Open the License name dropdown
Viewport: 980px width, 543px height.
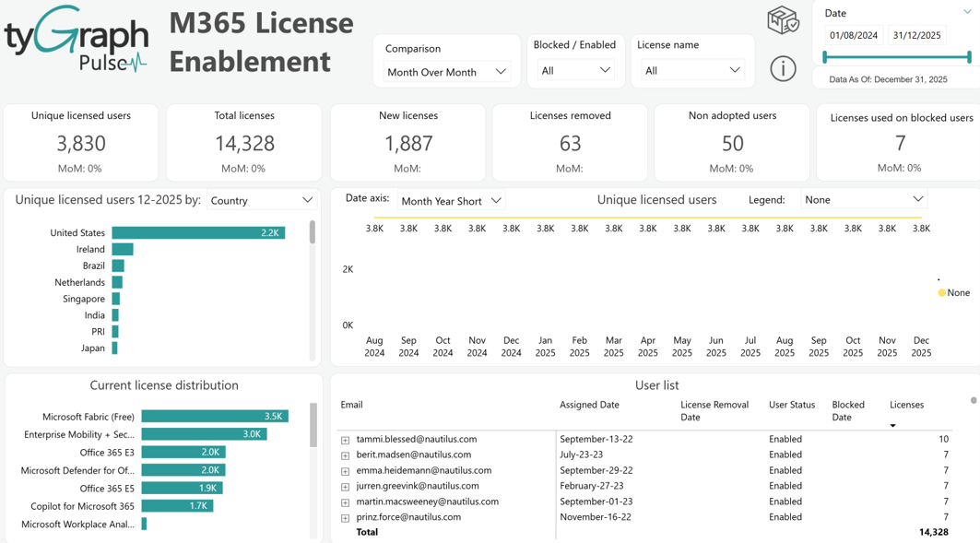click(692, 71)
